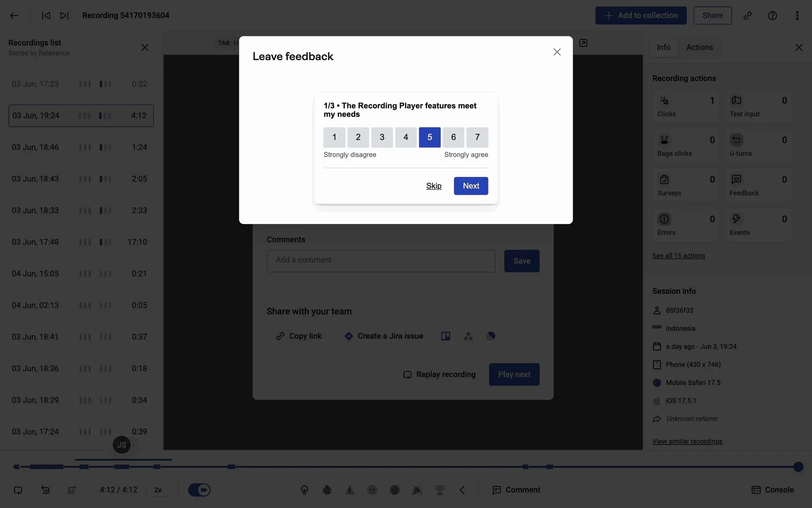Open the three-dot more options menu
The image size is (812, 508).
(797, 16)
